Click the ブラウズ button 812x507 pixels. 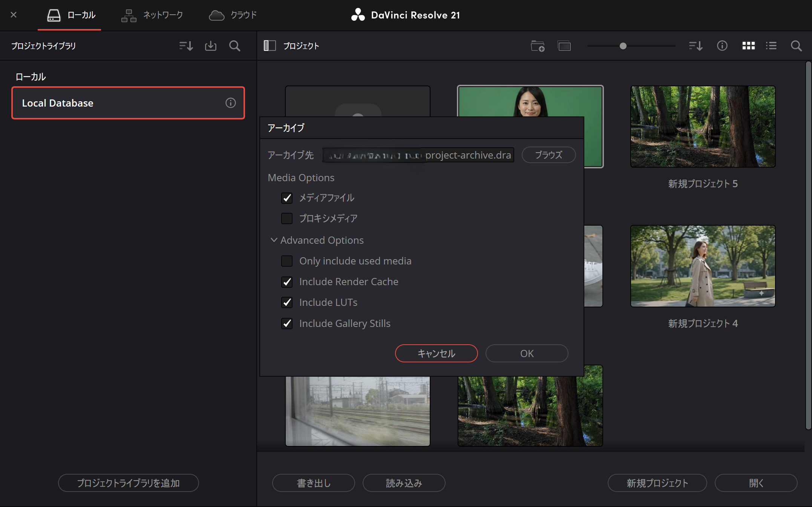tap(548, 155)
